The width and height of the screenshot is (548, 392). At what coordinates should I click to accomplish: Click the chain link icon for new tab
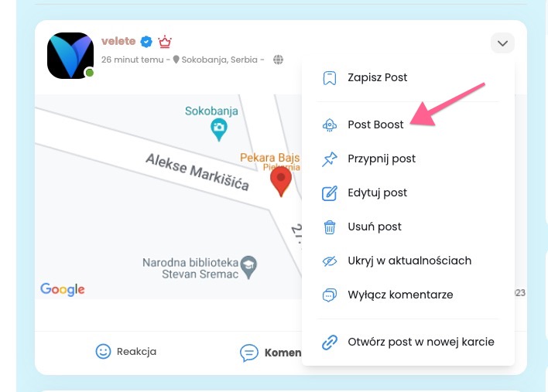(329, 342)
